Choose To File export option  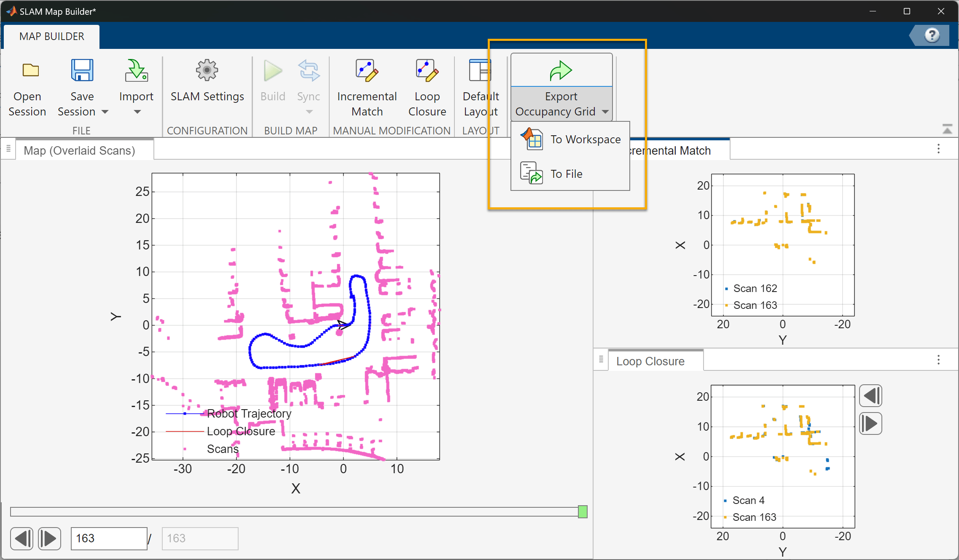pyautogui.click(x=566, y=174)
